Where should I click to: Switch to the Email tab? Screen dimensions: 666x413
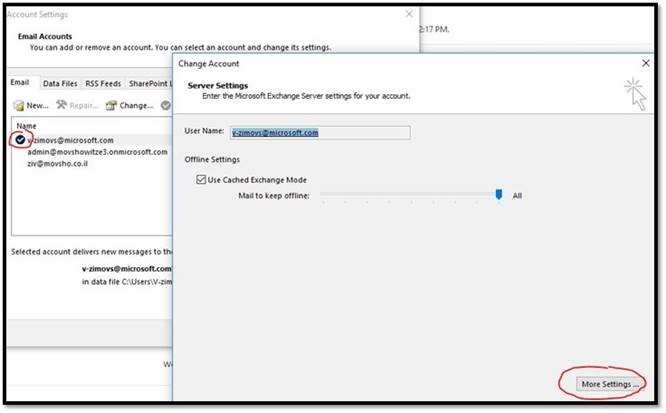pyautogui.click(x=20, y=83)
